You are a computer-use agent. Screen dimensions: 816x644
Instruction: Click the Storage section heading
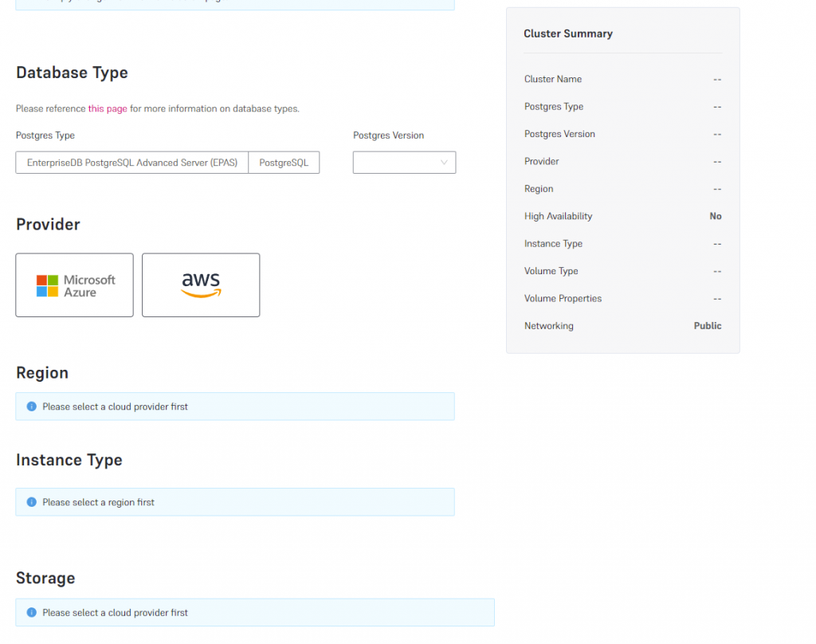[45, 578]
